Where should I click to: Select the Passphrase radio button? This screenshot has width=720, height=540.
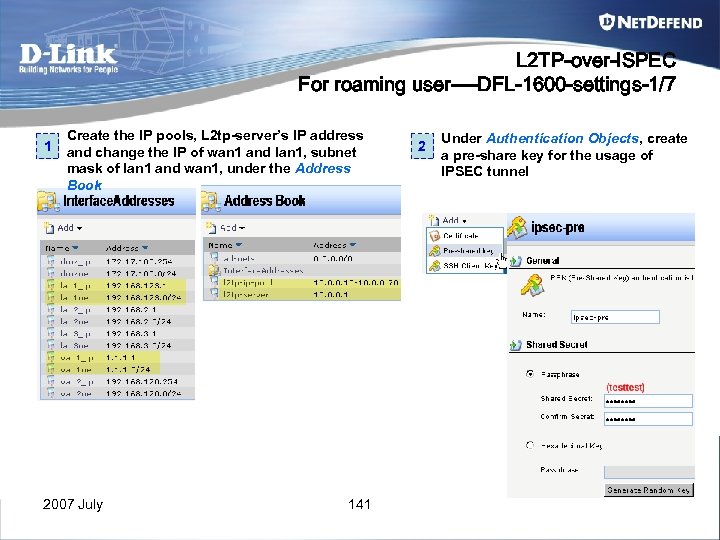pyautogui.click(x=530, y=374)
